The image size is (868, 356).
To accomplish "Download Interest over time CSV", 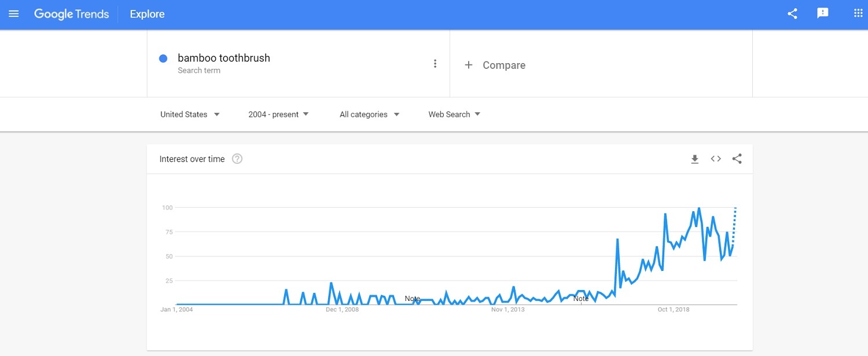I will (695, 159).
